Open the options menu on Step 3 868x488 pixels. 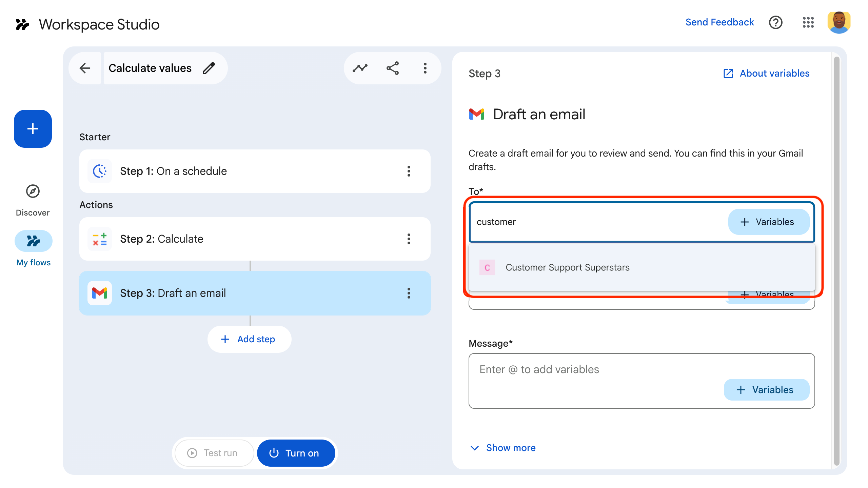point(409,293)
